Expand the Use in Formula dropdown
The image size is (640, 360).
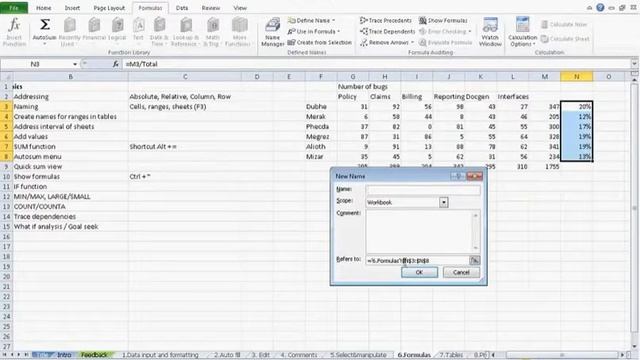coord(339,31)
